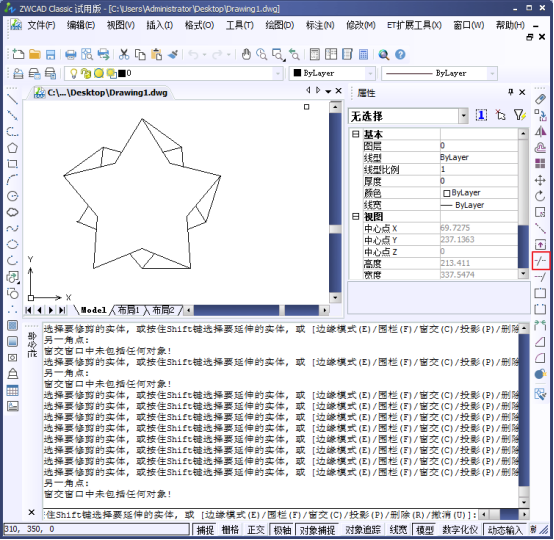Viewport: 554px width, 540px height.
Task: Click the Trim tool highlighted icon
Action: [x=540, y=261]
